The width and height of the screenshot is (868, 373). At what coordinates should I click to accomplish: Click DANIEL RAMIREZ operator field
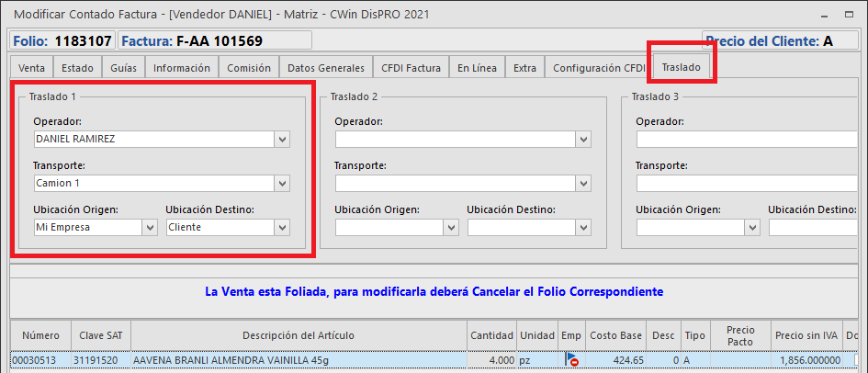(154, 140)
